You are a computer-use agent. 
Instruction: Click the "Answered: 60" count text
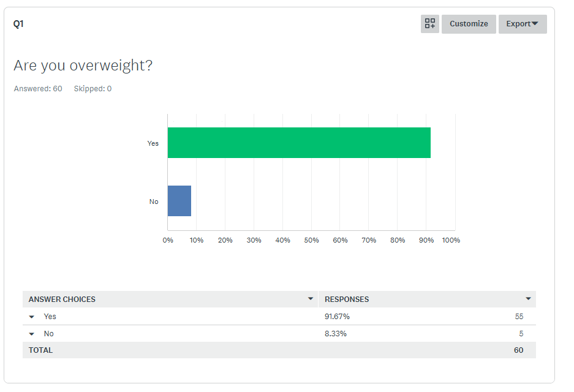click(38, 89)
